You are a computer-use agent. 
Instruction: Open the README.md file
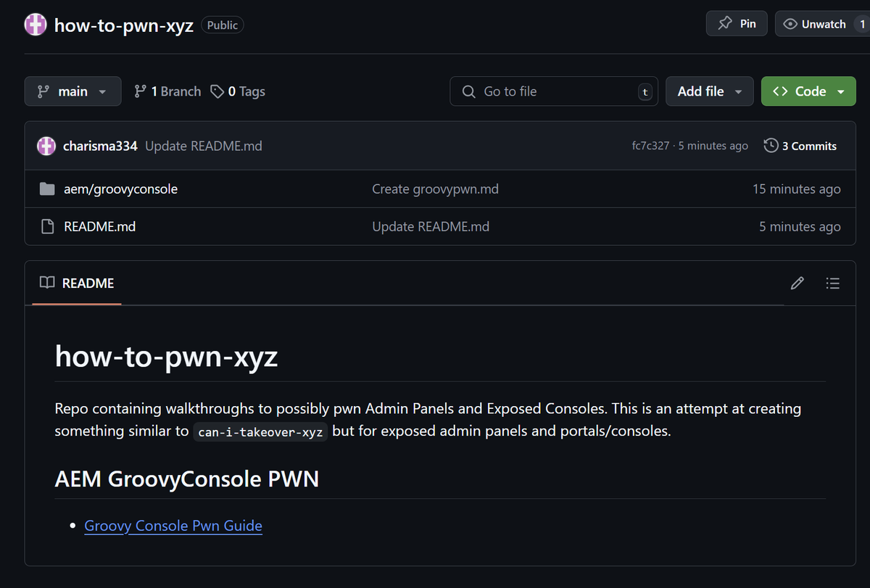coord(99,227)
